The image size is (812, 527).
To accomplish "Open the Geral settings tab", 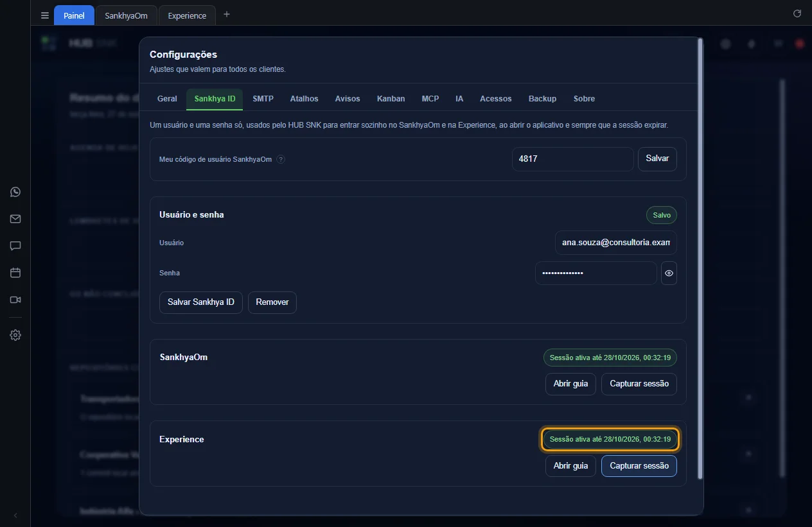I will point(167,99).
